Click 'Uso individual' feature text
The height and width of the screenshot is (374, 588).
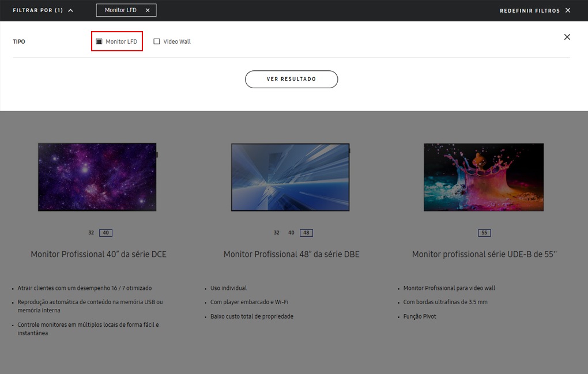click(x=228, y=288)
